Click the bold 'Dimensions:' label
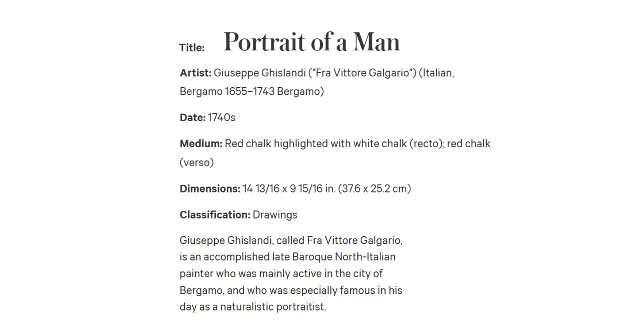Image resolution: width=644 pixels, height=335 pixels. coord(210,189)
